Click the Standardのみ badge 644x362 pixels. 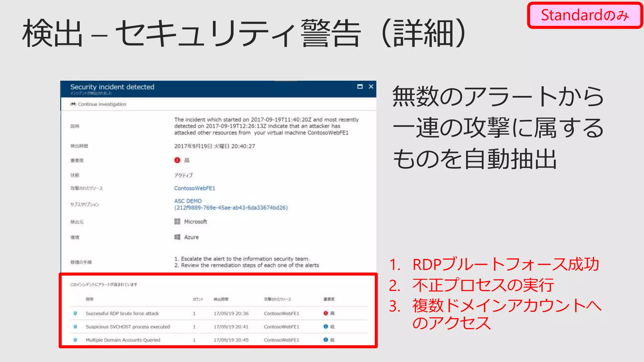point(585,15)
